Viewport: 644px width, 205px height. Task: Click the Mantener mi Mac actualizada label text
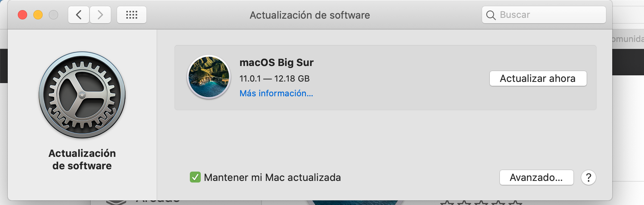(272, 178)
